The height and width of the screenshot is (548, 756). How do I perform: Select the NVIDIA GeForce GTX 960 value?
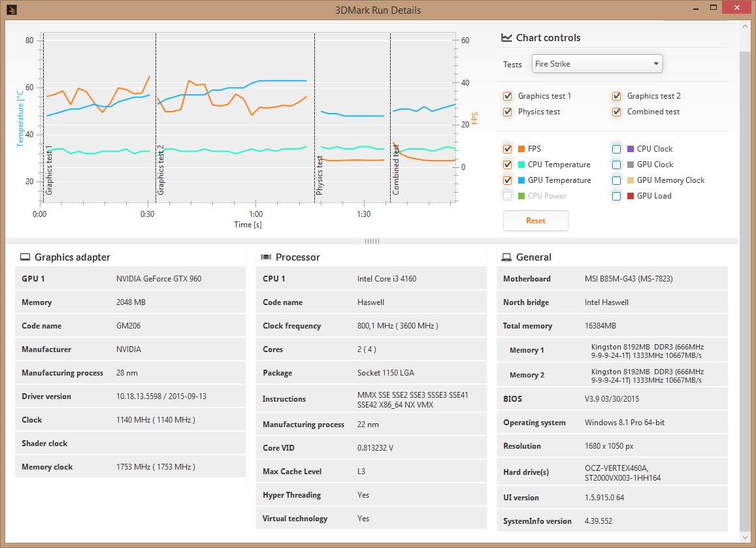(x=159, y=279)
